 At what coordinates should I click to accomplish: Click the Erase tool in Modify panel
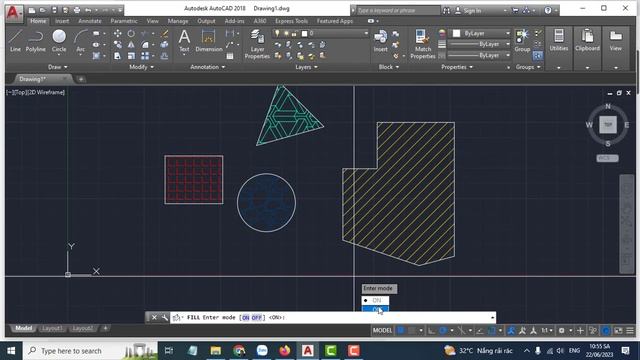point(164,33)
